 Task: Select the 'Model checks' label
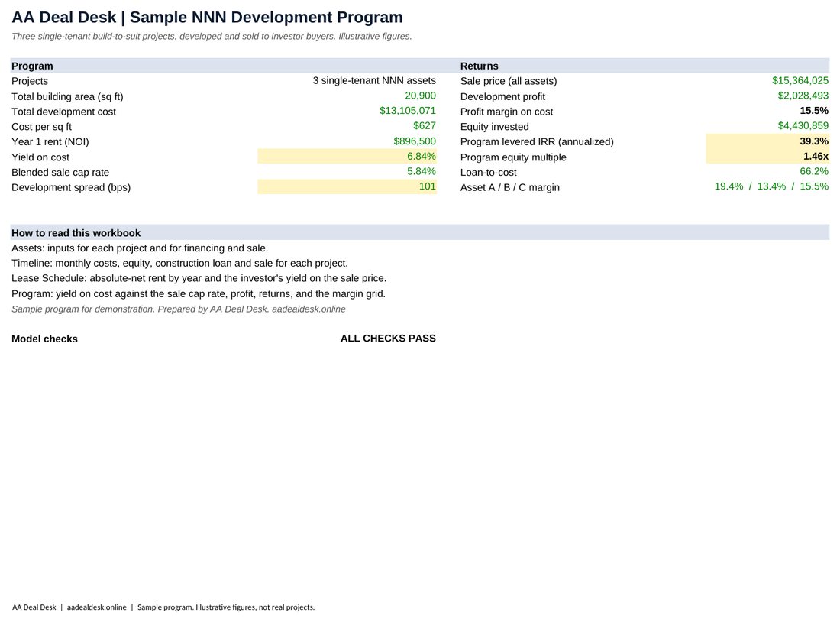(44, 339)
